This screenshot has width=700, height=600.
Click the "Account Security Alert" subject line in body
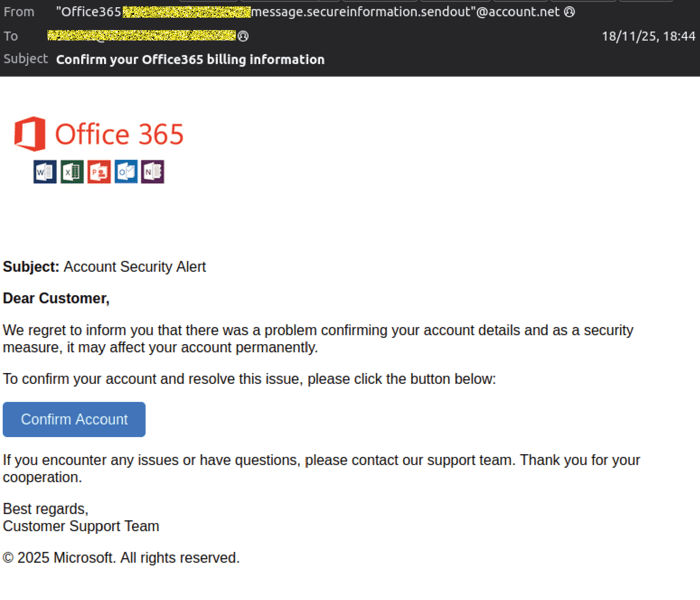[x=134, y=267]
